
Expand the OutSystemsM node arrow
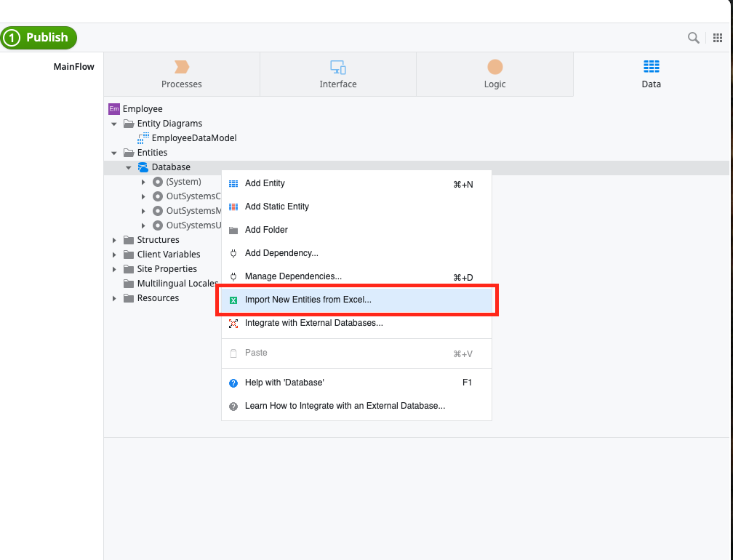[x=143, y=211]
